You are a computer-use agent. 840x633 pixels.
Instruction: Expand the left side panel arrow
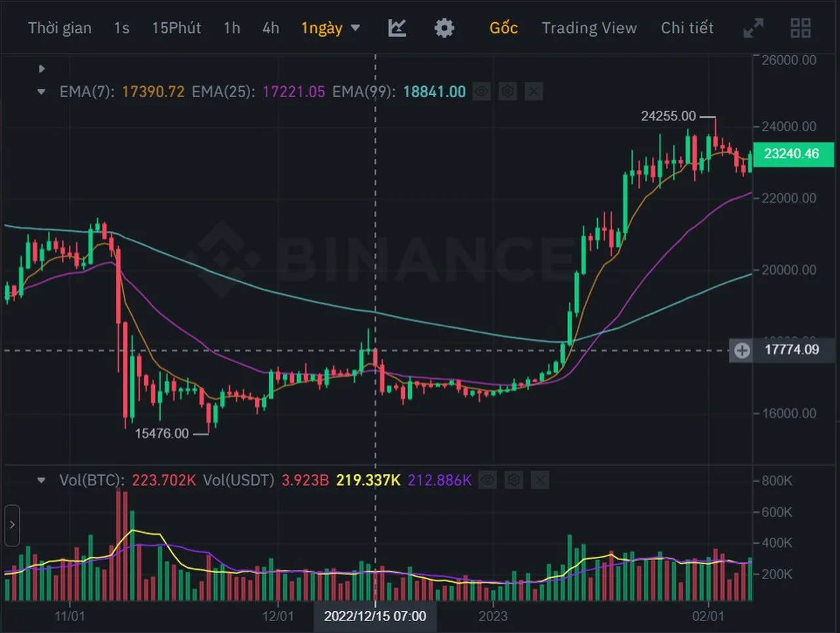tap(12, 525)
